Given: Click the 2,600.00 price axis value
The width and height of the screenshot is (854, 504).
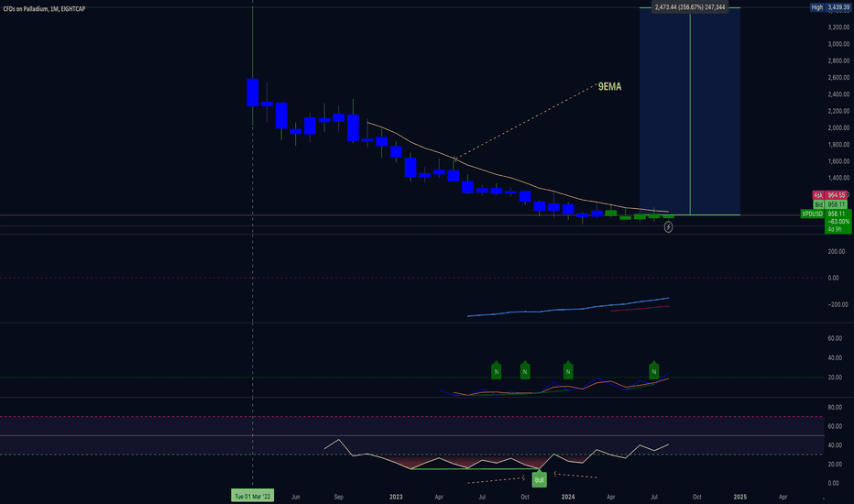Looking at the screenshot, I should (838, 77).
